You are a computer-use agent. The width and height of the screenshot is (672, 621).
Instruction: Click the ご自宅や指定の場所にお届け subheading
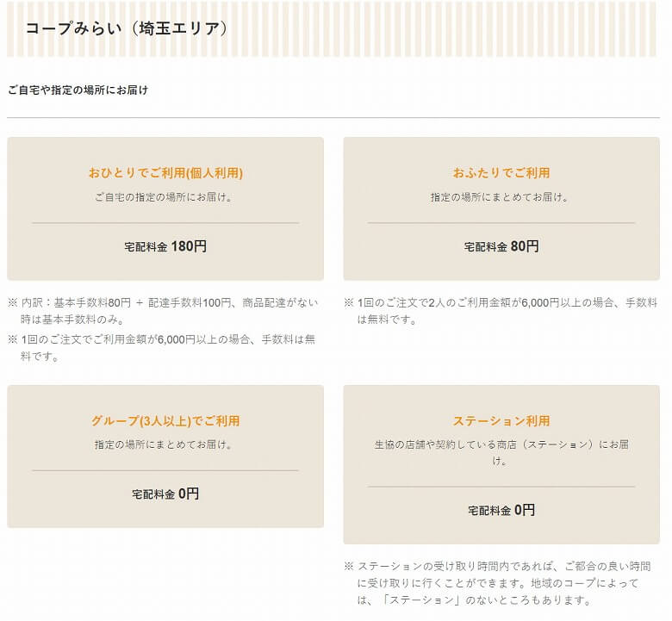[78, 90]
